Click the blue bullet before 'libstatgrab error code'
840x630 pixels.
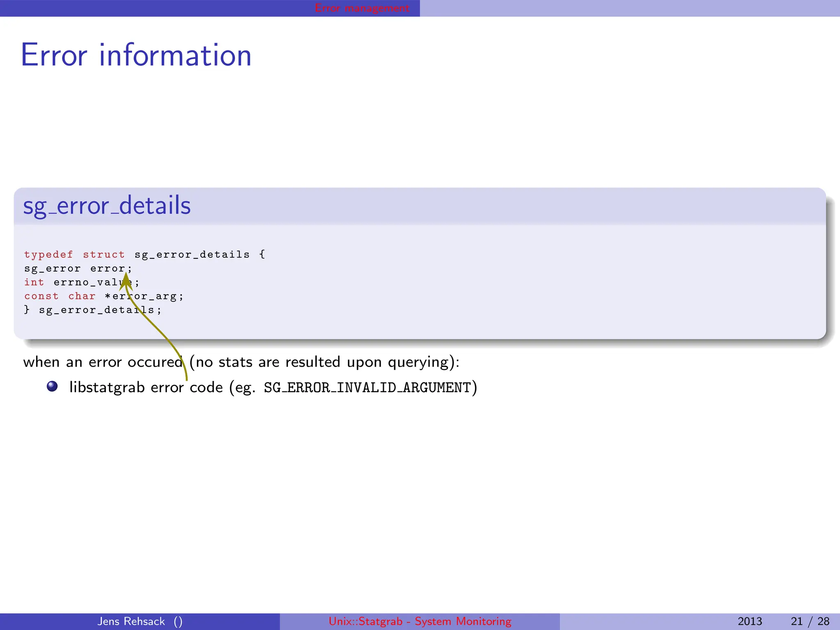click(x=52, y=386)
